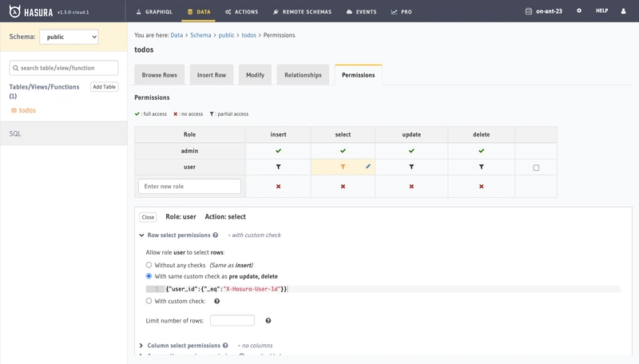
Task: Follow Data breadcrumb link
Action: (x=177, y=35)
